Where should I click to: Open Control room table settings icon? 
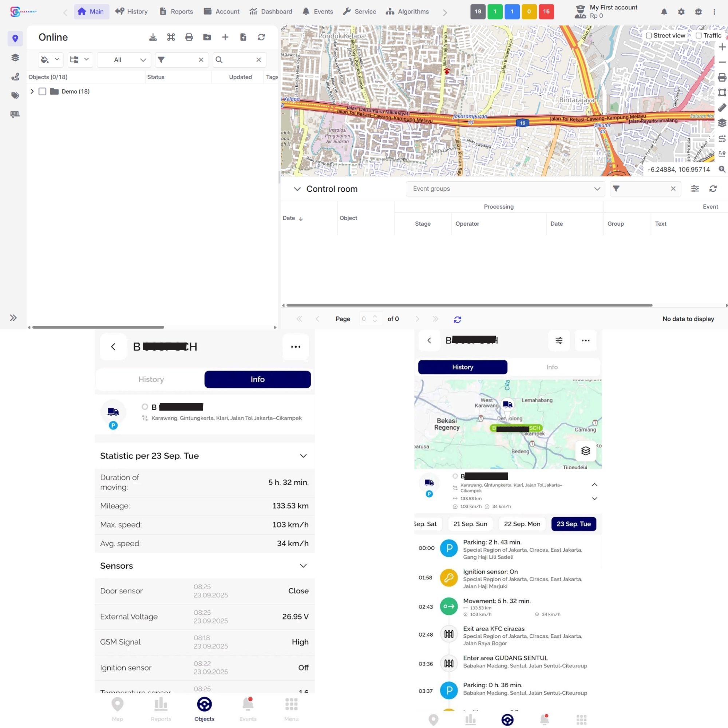695,189
